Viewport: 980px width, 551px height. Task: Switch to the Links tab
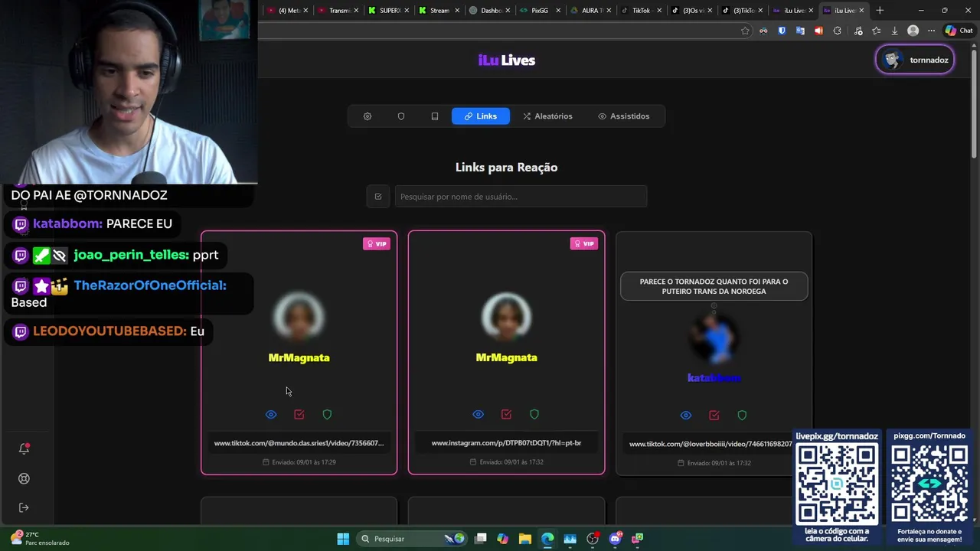[481, 116]
